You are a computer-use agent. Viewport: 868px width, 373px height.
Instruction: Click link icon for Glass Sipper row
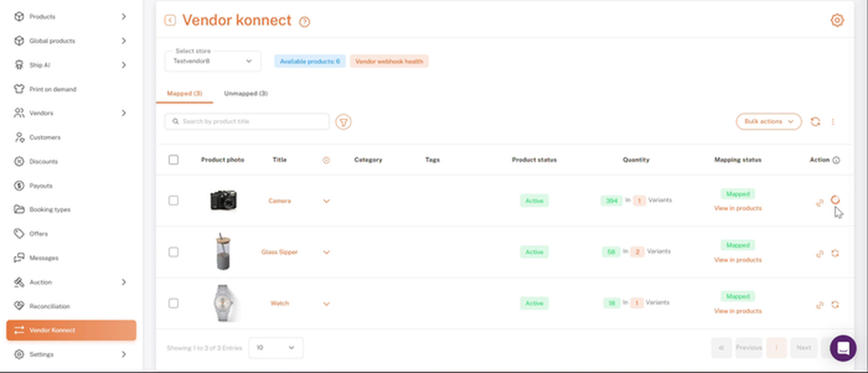pos(820,254)
